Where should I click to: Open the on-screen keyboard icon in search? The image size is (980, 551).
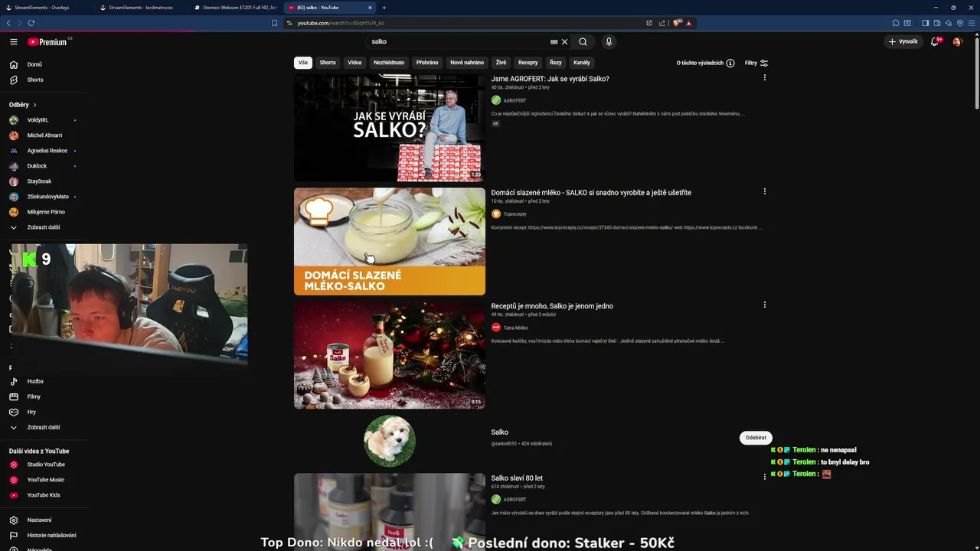pos(554,42)
